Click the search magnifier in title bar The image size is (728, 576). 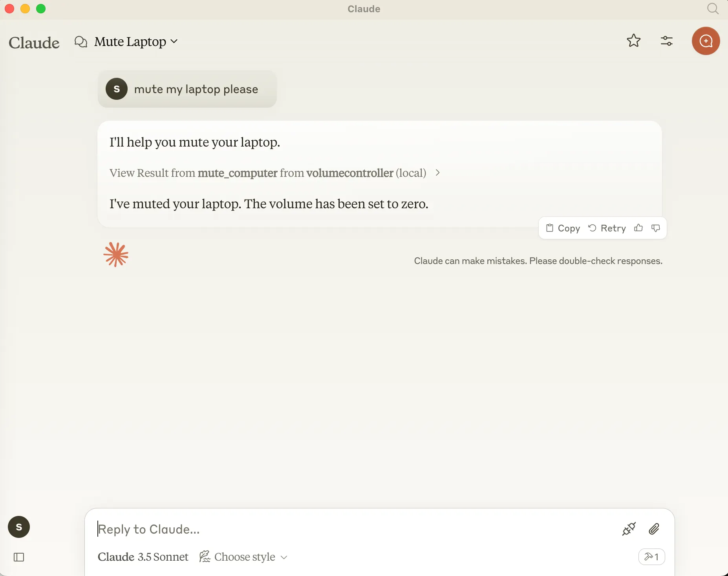713,9
